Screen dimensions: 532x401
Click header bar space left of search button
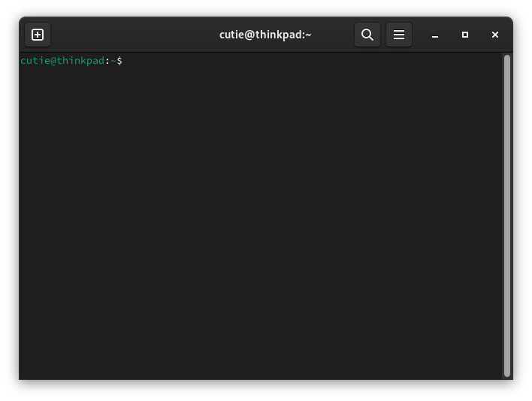[x=332, y=35]
